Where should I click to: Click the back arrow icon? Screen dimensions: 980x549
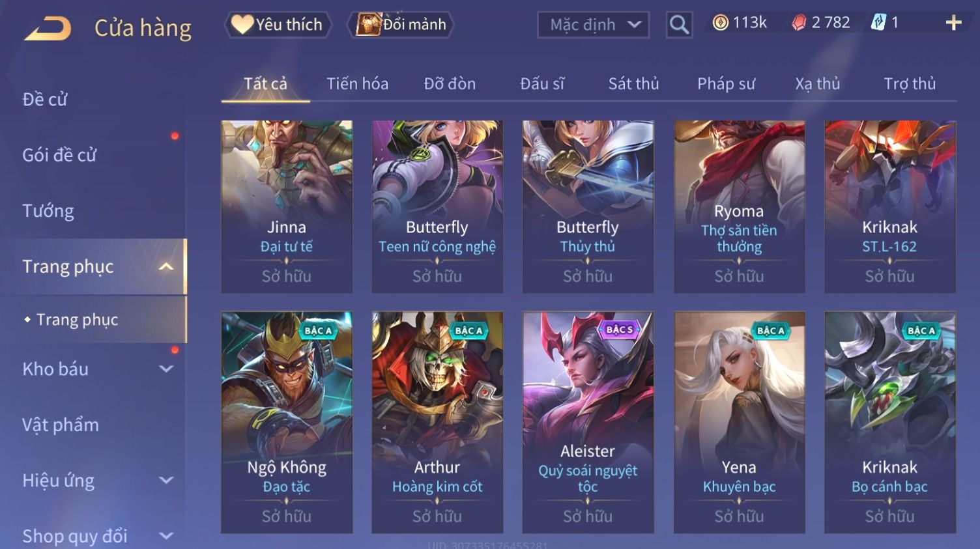point(47,29)
